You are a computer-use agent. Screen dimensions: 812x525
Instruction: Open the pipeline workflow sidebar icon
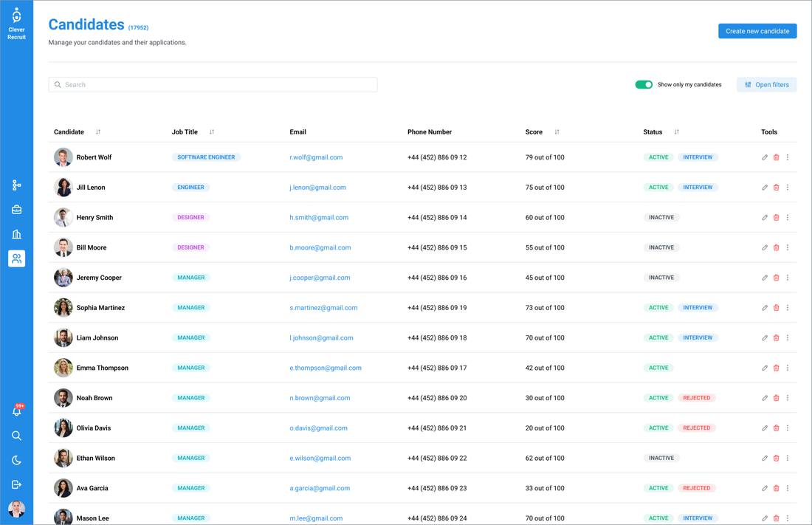tap(16, 185)
